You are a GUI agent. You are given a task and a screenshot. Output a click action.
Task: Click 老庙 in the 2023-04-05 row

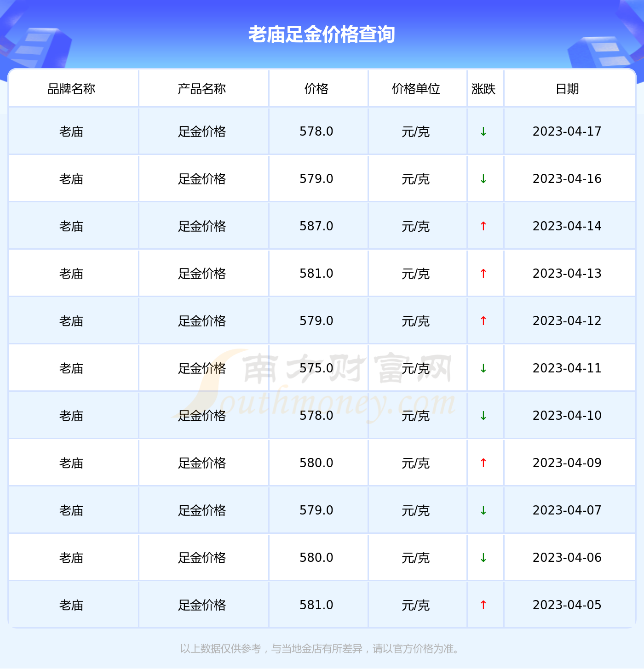71,606
